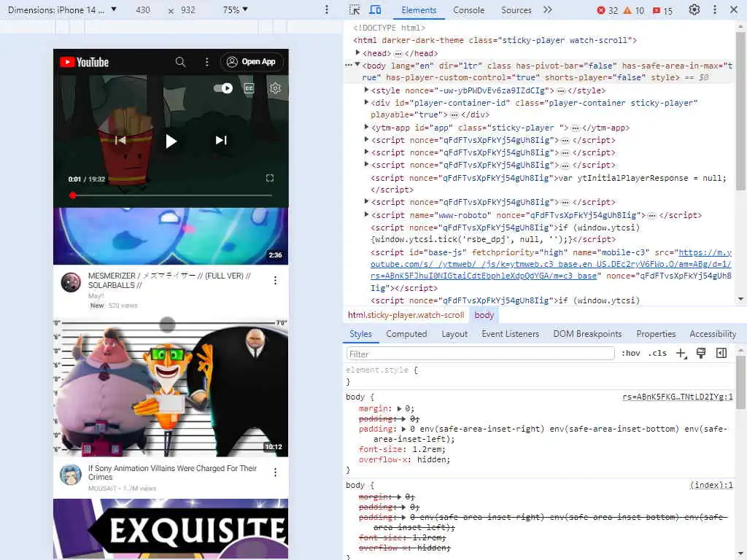Viewport: 747px width, 560px height.
Task: Click the YouTube logo
Action: click(x=85, y=63)
